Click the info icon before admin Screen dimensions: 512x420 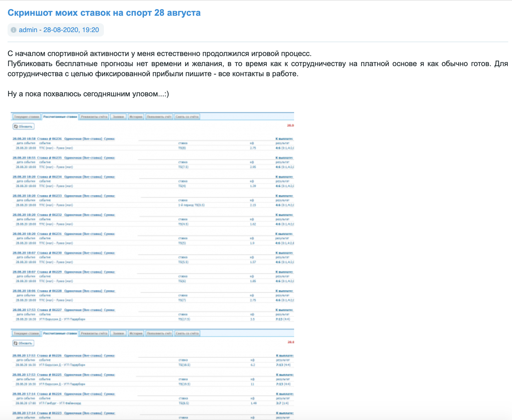(14, 30)
